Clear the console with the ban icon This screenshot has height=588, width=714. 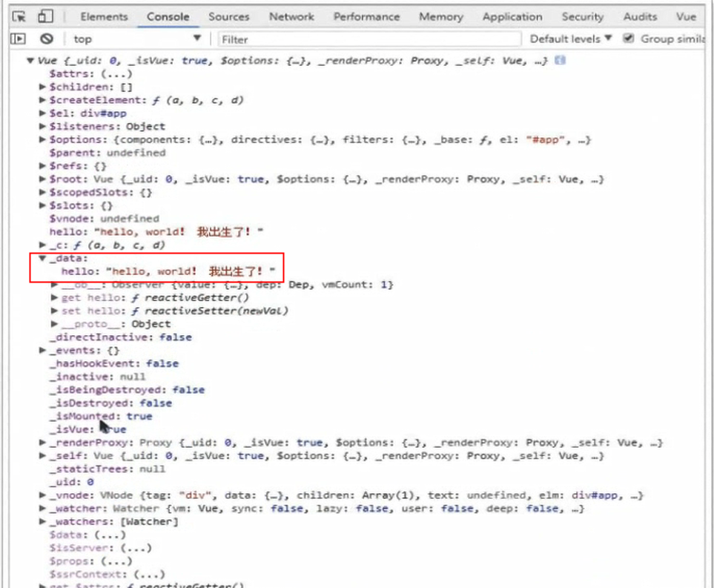coord(47,39)
